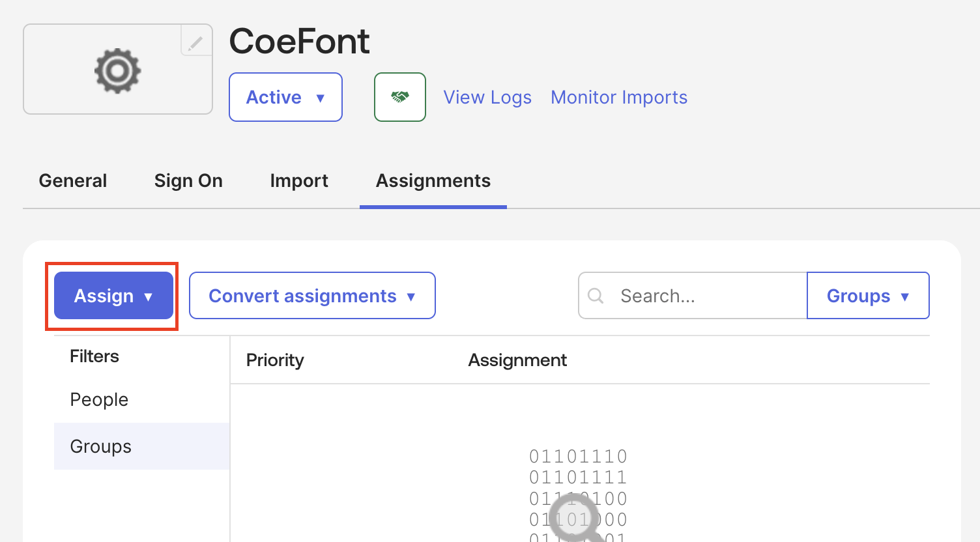
Task: Click the Filters heading text
Action: click(94, 356)
